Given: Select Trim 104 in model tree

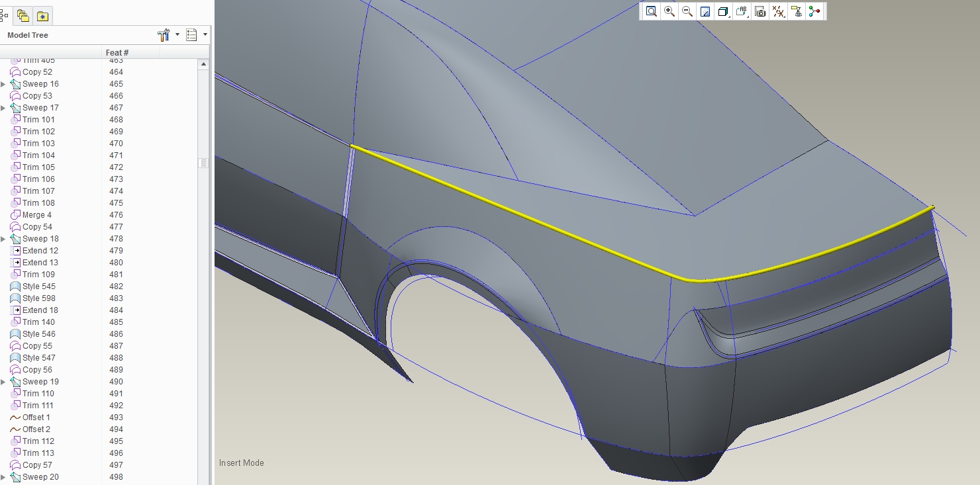Looking at the screenshot, I should click(x=38, y=155).
